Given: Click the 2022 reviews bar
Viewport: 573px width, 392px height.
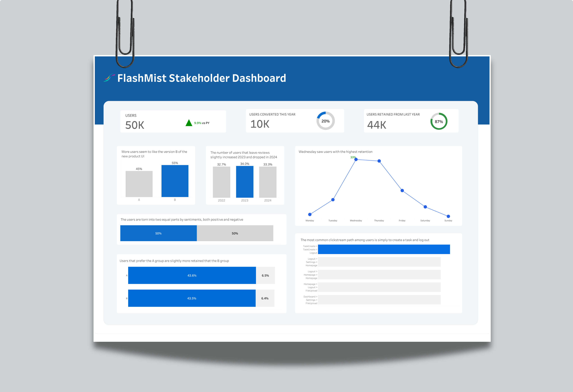Looking at the screenshot, I should click(x=222, y=182).
